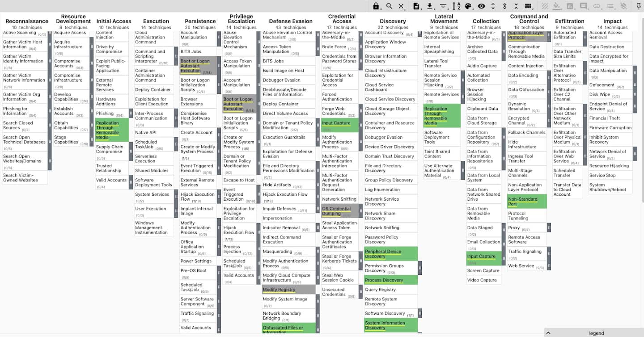Open the filters dropdown in toolbar
The height and width of the screenshot is (337, 644).
coord(443,6)
